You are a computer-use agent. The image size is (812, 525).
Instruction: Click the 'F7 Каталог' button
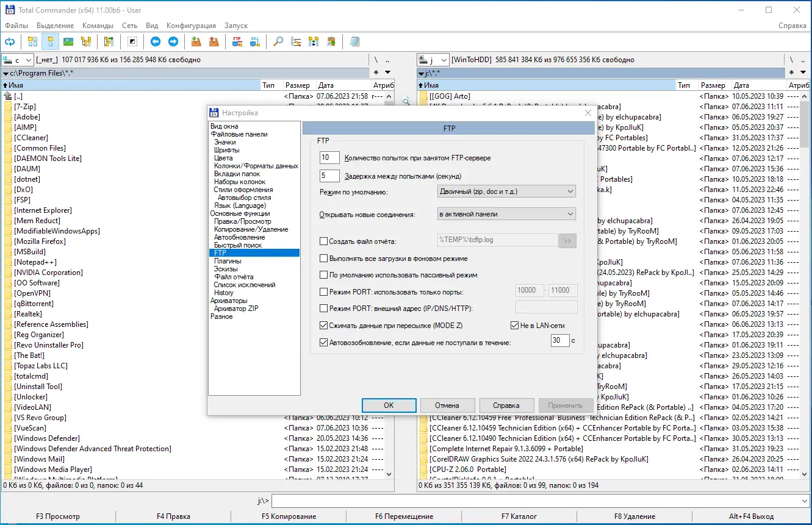(x=519, y=516)
